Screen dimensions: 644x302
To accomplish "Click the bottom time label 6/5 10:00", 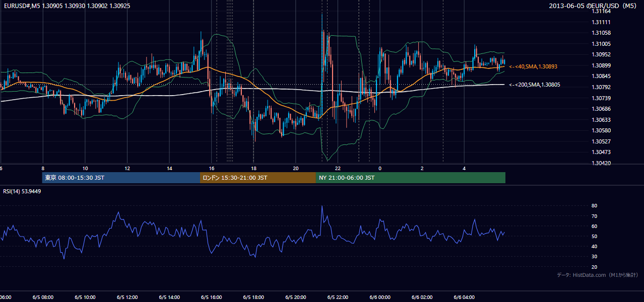I will coord(85,297).
